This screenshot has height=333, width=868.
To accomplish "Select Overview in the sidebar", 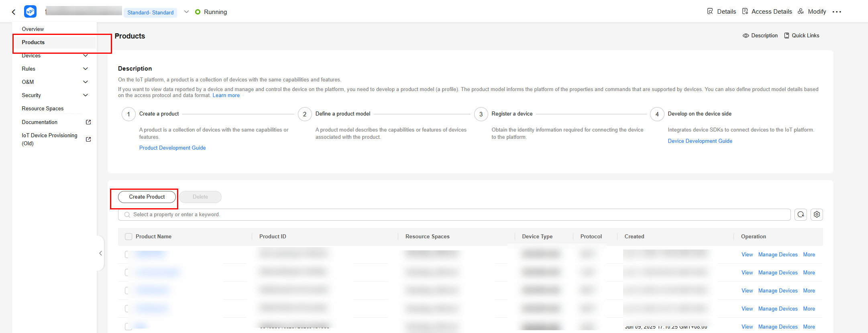I will (x=33, y=29).
